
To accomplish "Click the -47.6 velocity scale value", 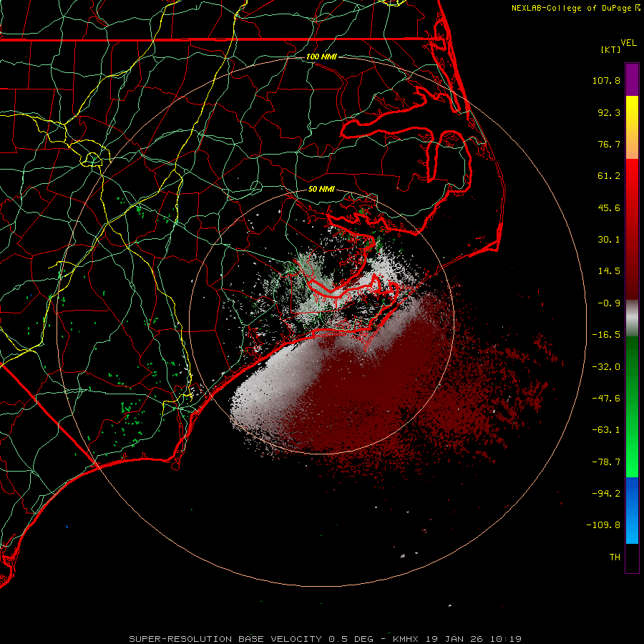I will click(606, 399).
